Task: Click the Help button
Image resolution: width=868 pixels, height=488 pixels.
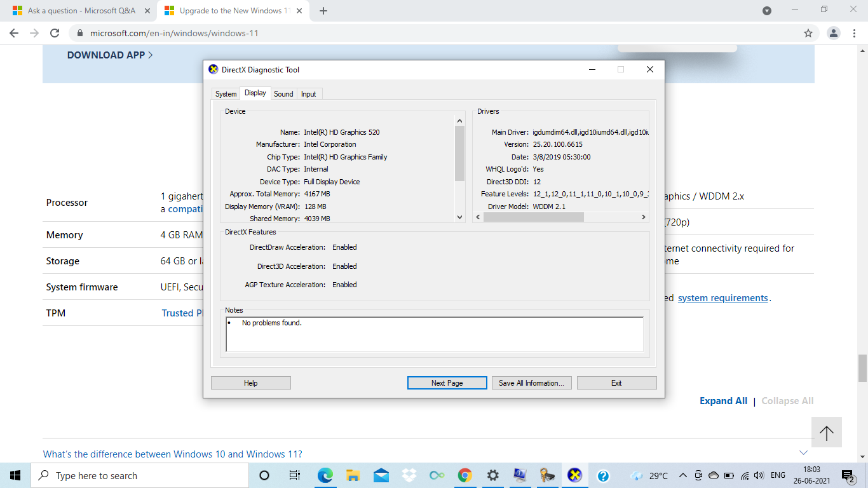Action: [x=251, y=383]
